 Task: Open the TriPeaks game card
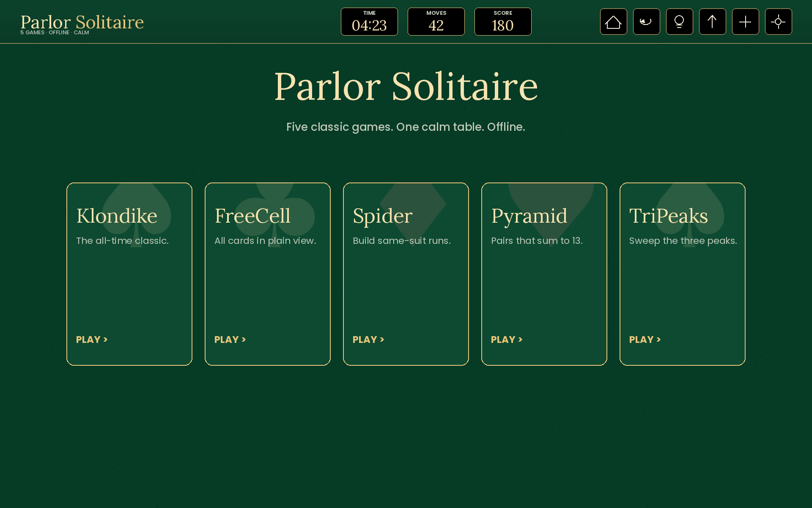coord(683,274)
